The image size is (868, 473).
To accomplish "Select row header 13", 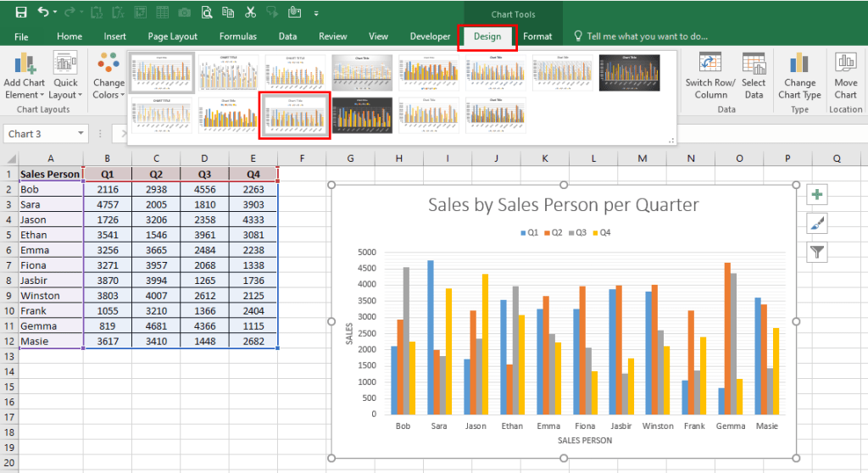I will coord(8,357).
